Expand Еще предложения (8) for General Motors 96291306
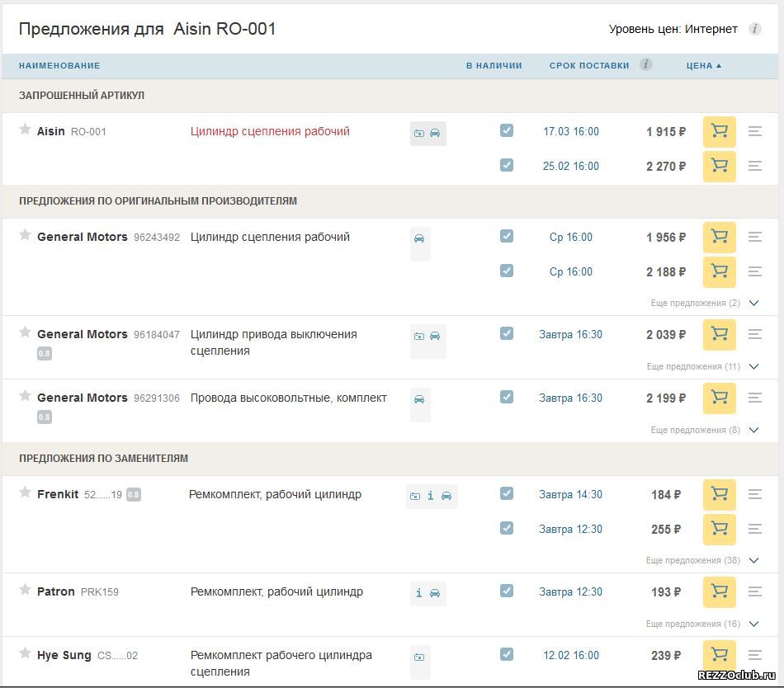 (x=705, y=430)
